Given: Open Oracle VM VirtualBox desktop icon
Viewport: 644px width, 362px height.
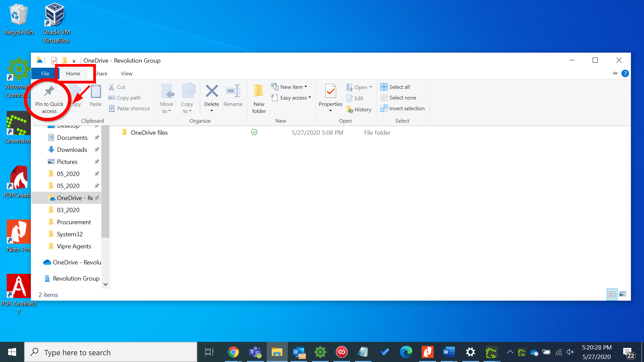Looking at the screenshot, I should click(56, 23).
